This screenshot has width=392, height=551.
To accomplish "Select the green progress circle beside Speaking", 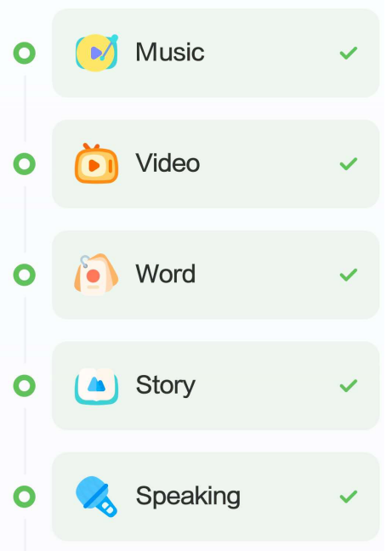I will pos(25,497).
